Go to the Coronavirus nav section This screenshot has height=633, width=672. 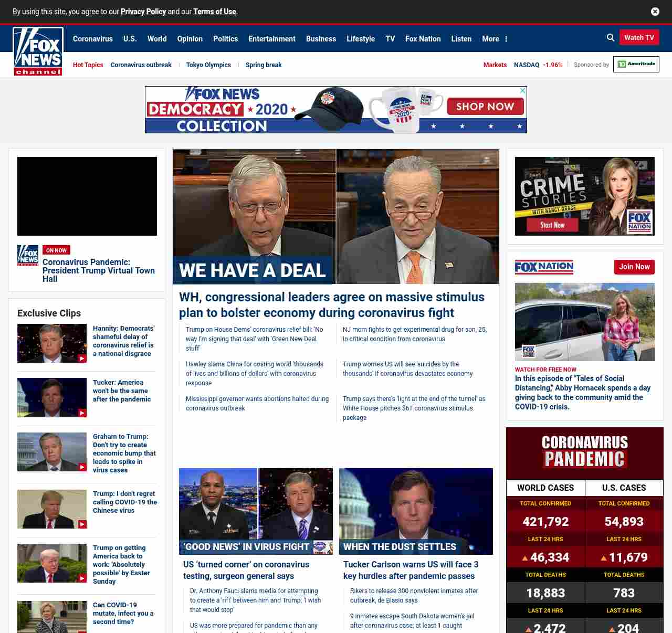pyautogui.click(x=92, y=39)
